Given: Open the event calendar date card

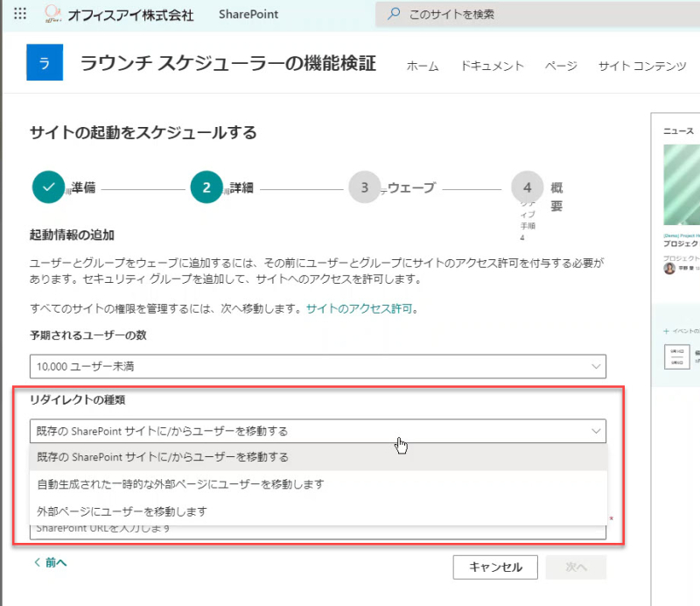Looking at the screenshot, I should [676, 356].
